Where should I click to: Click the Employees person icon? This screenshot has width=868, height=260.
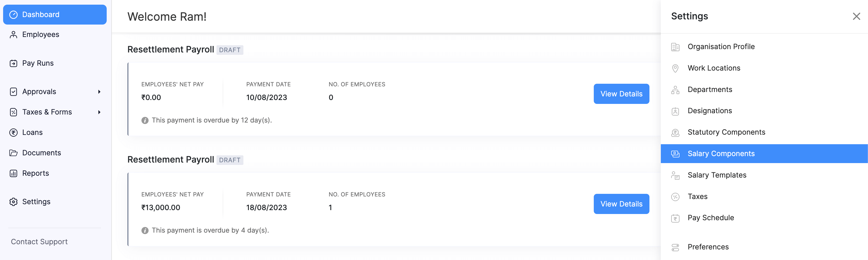coord(13,34)
